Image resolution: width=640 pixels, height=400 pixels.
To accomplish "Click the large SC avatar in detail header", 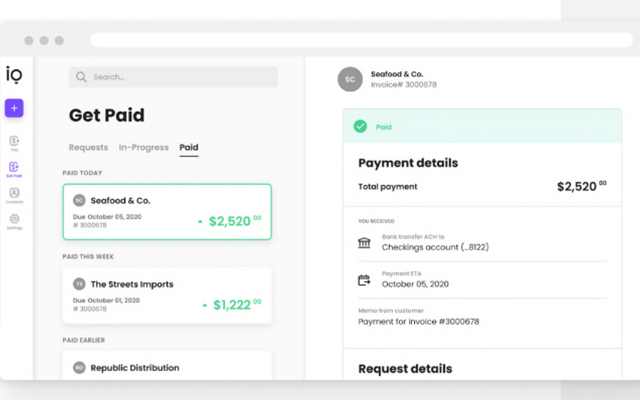I will pos(350,79).
